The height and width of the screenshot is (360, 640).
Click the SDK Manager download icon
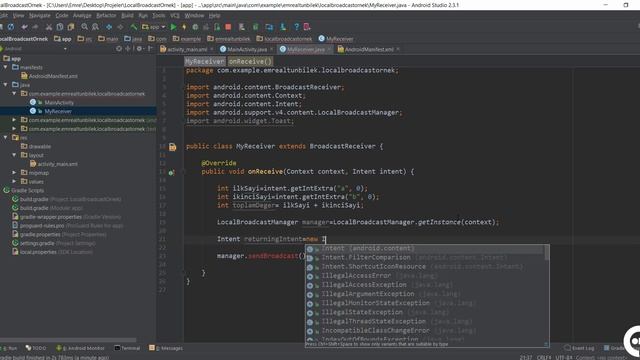283,27
